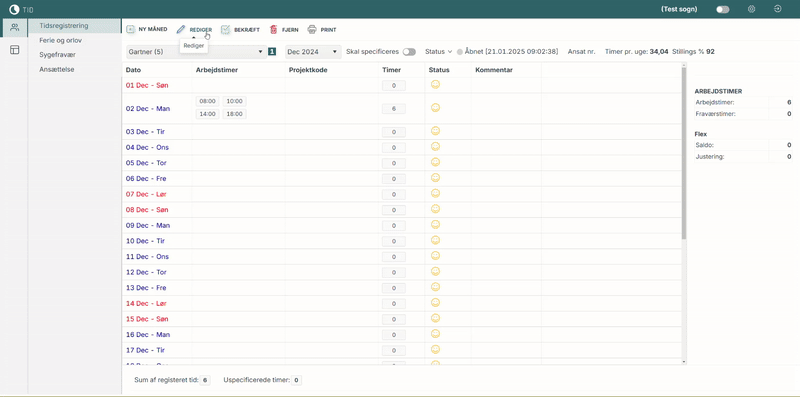
Task: Open settings gear icon in header
Action: [x=752, y=9]
